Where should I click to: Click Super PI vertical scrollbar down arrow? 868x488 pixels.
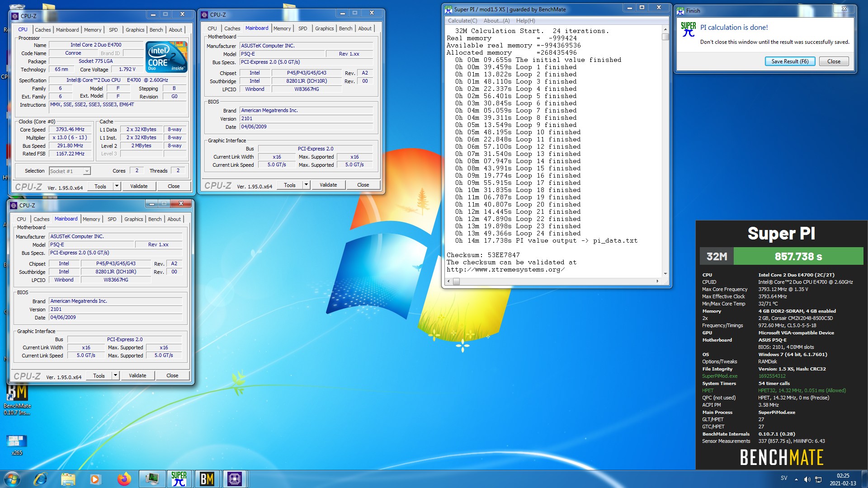(665, 274)
